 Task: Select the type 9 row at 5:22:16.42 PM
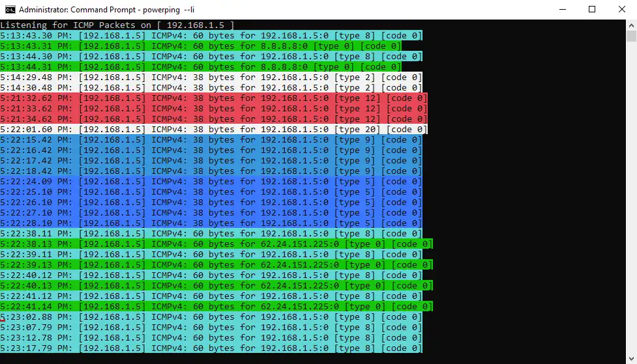click(211, 150)
